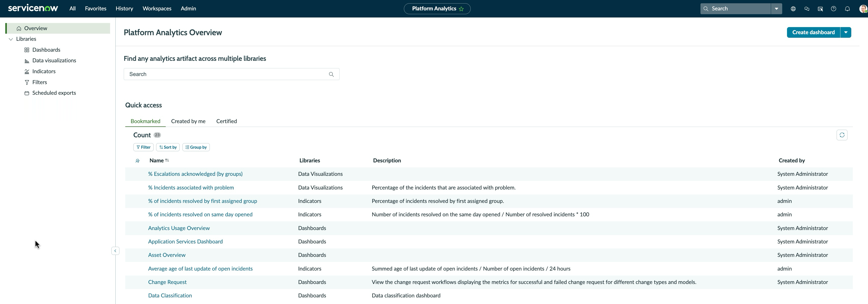
Task: Open the Create dashboard dropdown arrow
Action: pyautogui.click(x=846, y=32)
